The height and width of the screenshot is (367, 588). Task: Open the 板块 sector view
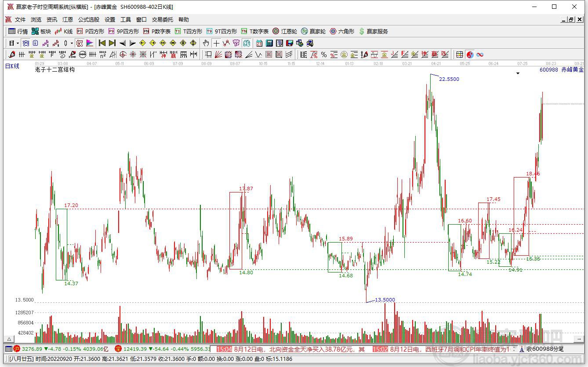click(x=41, y=31)
